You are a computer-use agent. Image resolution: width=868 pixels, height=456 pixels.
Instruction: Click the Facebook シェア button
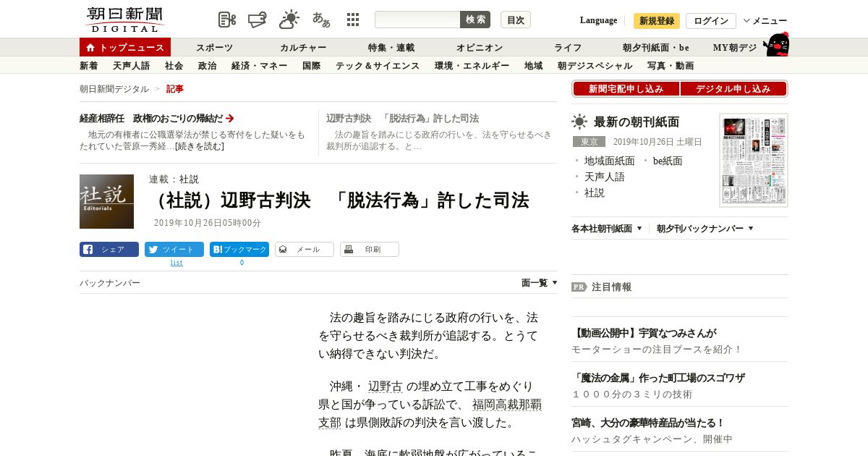(x=109, y=249)
